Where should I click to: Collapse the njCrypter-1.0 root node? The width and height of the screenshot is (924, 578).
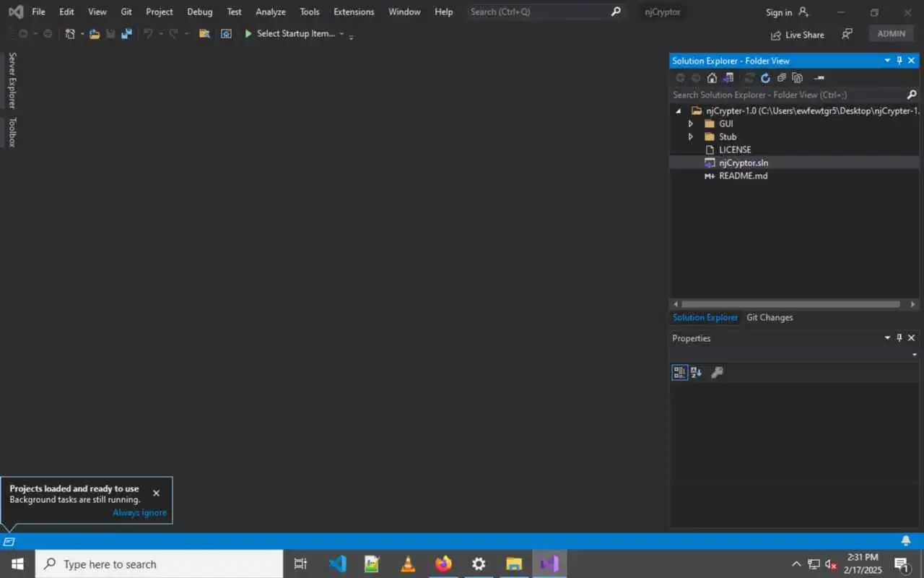click(x=679, y=111)
